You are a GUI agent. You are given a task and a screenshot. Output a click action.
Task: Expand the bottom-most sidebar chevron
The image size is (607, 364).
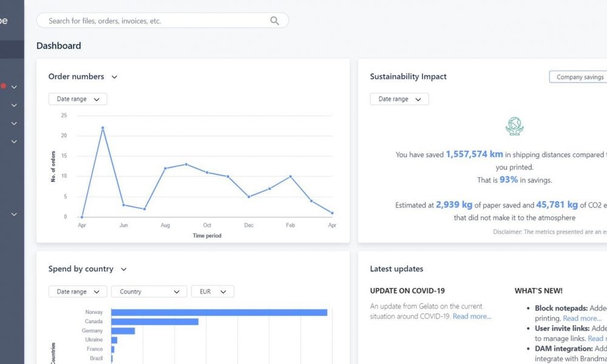[14, 214]
